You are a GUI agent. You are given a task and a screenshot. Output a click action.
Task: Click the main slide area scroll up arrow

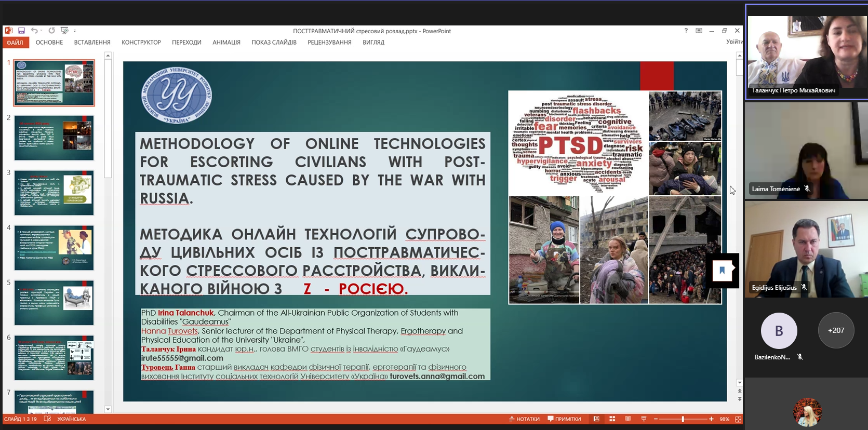[739, 56]
